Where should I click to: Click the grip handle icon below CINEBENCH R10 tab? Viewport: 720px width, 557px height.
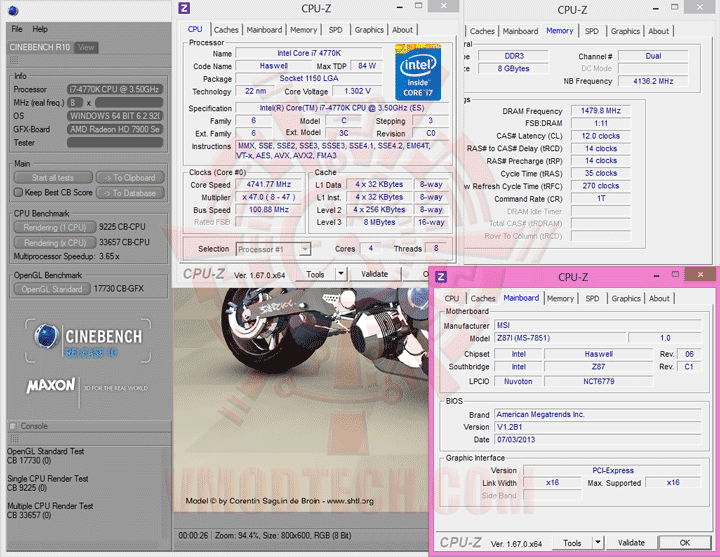[12, 60]
